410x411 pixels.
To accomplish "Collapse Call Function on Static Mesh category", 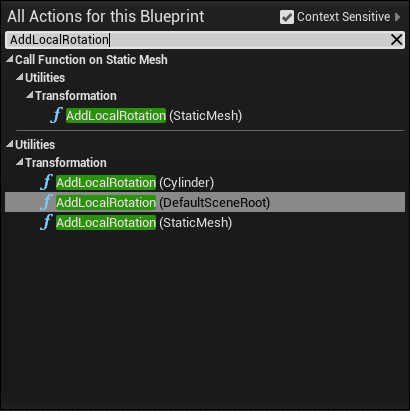I will 10,59.
